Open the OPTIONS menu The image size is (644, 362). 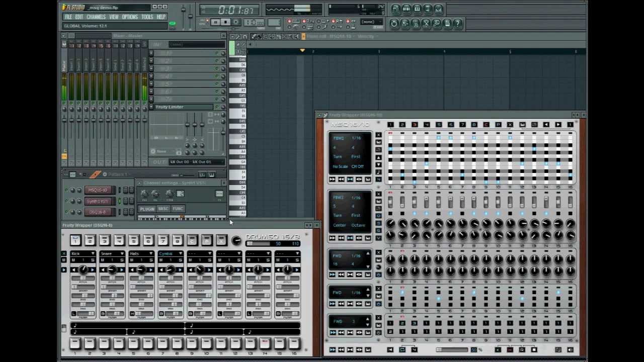point(130,17)
